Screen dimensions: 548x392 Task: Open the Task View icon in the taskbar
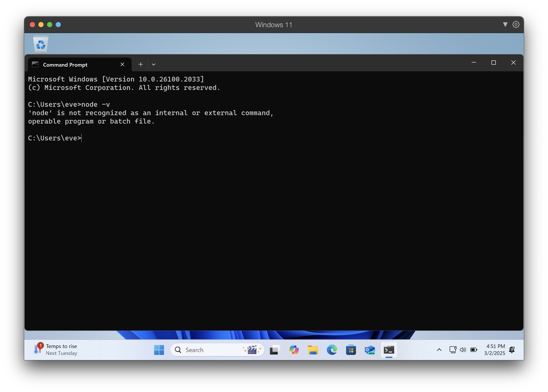pyautogui.click(x=274, y=350)
